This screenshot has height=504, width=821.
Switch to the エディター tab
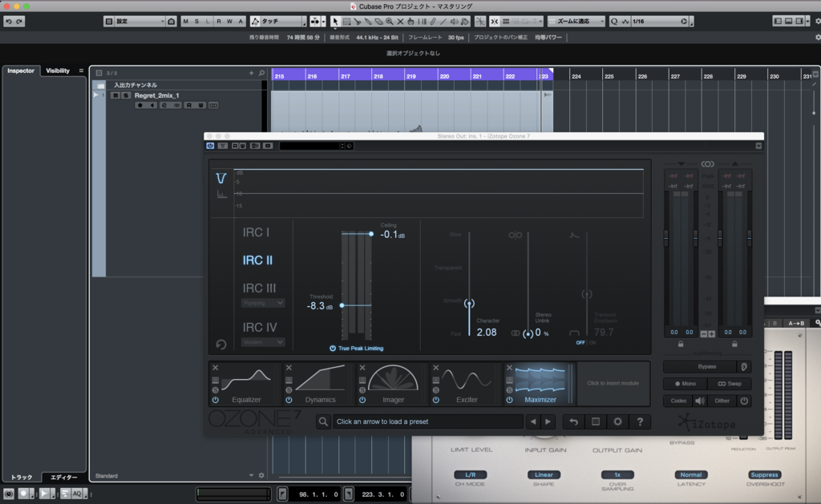coord(63,478)
